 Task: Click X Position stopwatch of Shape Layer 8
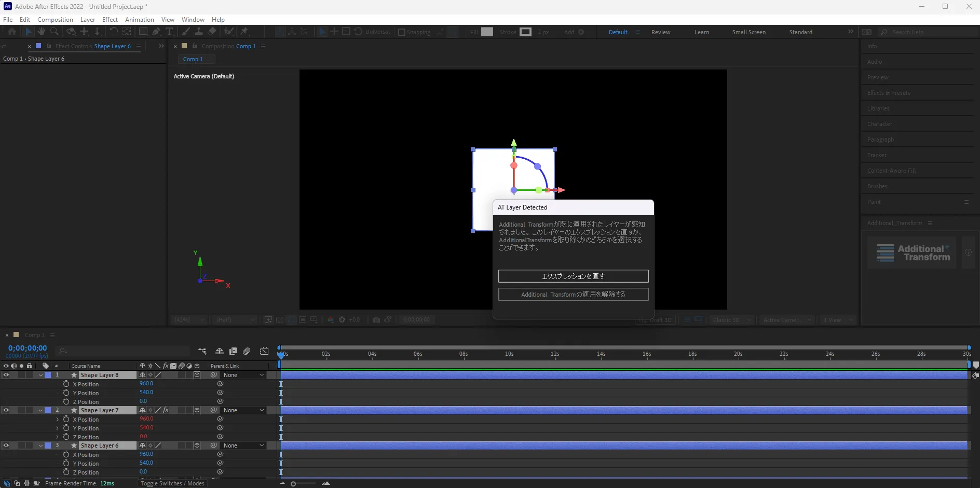(66, 384)
